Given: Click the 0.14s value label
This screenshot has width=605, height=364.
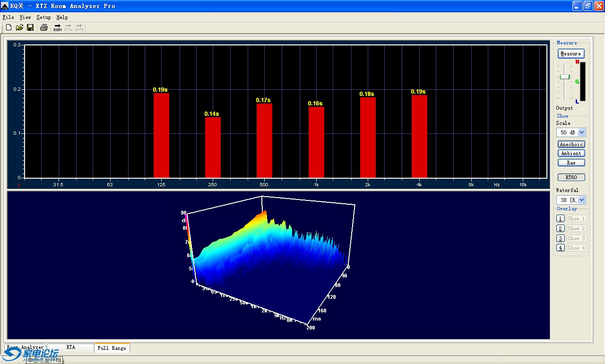Looking at the screenshot, I should (x=212, y=114).
